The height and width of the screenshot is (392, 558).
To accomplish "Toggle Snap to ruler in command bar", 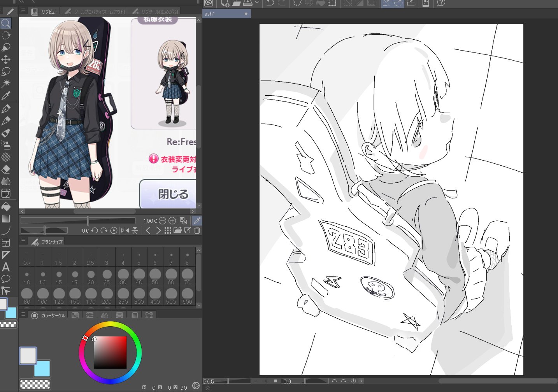I will pyautogui.click(x=386, y=3).
